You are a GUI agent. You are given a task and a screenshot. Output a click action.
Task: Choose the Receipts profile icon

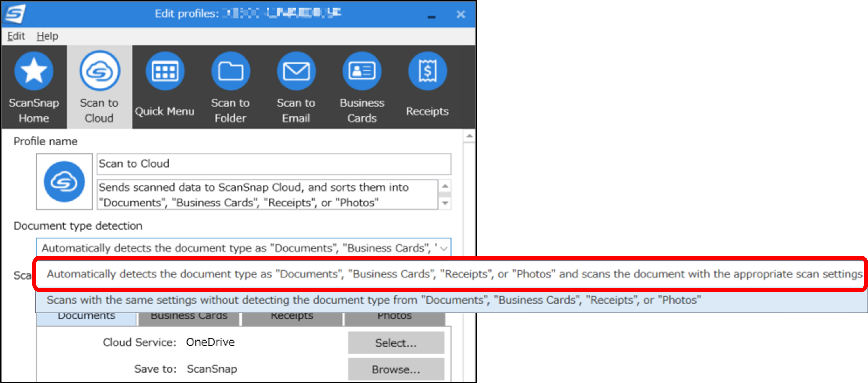click(427, 71)
